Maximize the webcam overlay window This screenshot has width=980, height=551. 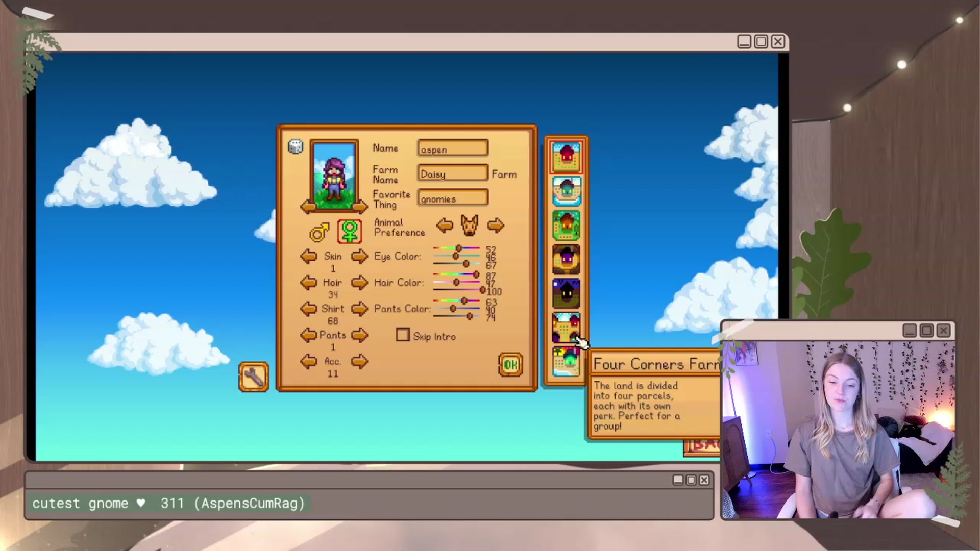(927, 331)
